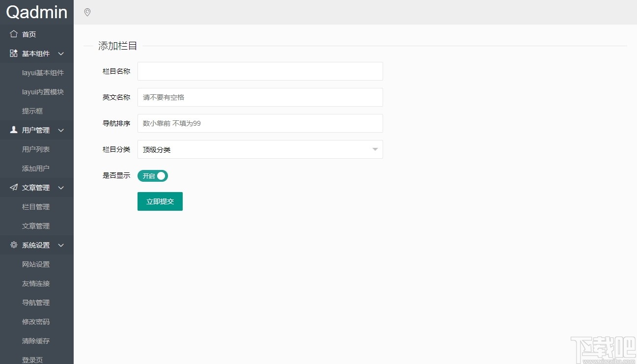This screenshot has height=364, width=637.
Task: Collapse the 基本组件 section chevron
Action: point(60,54)
